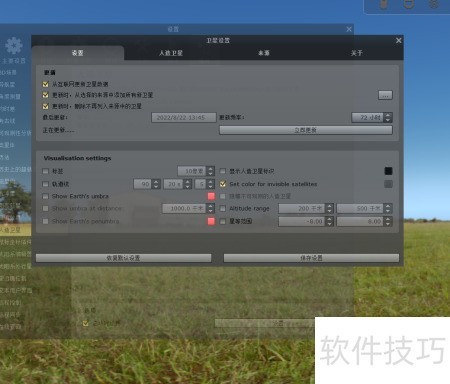This screenshot has height=384, width=450.
Task: Click 保存设置 save settings button
Action: tap(311, 258)
